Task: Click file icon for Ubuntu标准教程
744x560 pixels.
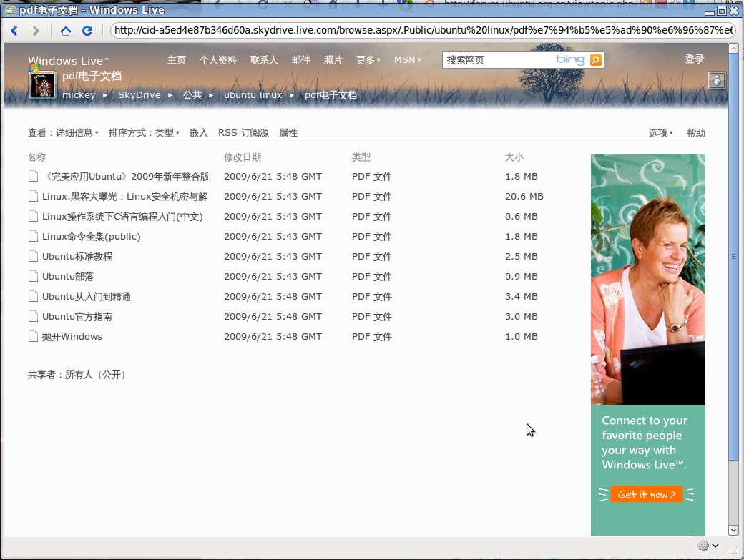Action: point(33,257)
